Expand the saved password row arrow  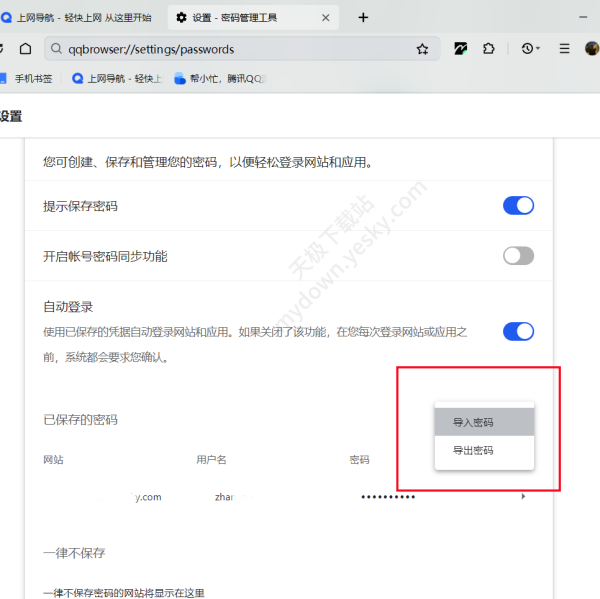click(x=523, y=497)
